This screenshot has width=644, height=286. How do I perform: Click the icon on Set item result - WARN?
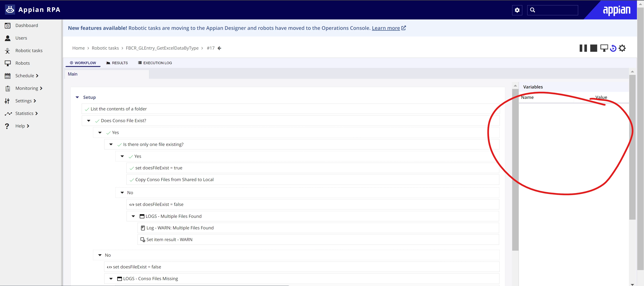[x=143, y=240]
